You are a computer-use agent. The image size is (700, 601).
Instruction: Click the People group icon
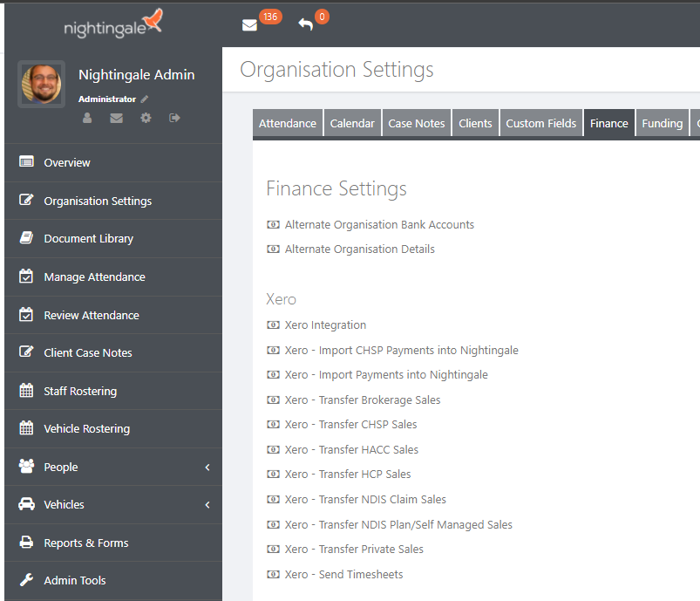click(x=26, y=466)
